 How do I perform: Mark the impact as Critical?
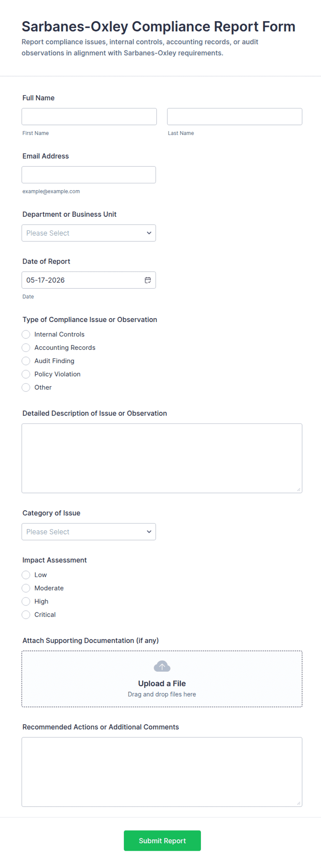click(26, 615)
